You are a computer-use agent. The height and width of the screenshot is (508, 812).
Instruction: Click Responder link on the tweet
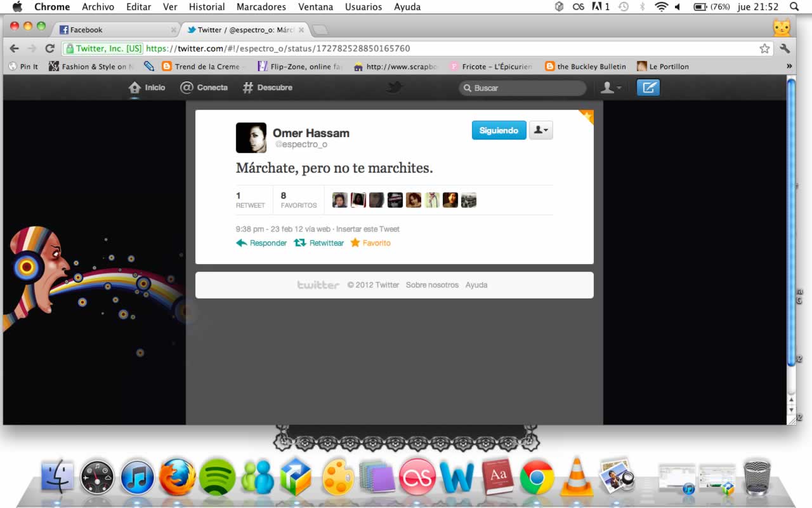[261, 243]
